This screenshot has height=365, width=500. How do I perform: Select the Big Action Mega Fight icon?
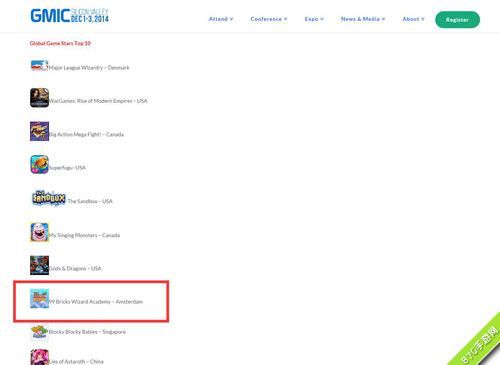coord(39,131)
